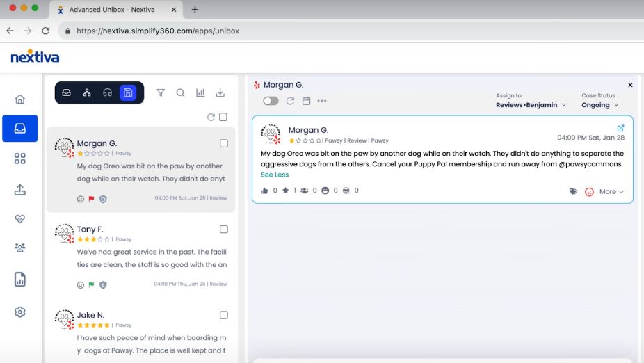Select the inbox tray view in dark toolbar

pos(66,92)
